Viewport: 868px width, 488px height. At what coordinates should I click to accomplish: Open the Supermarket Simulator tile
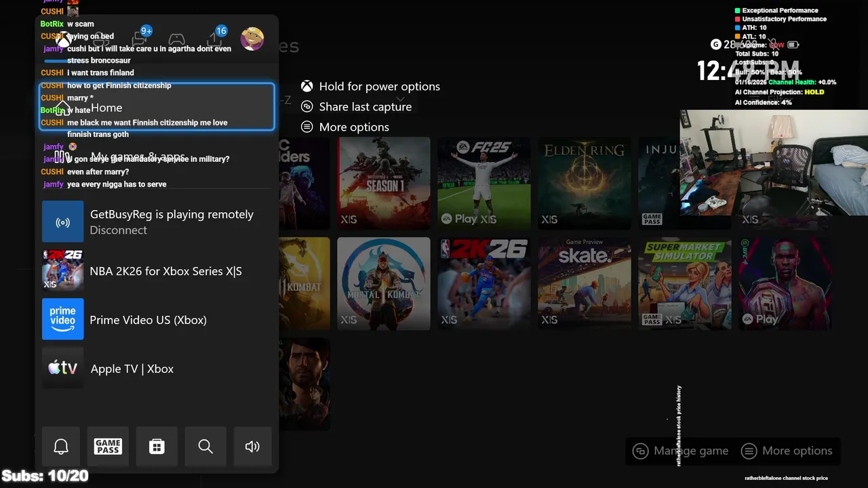pos(685,283)
